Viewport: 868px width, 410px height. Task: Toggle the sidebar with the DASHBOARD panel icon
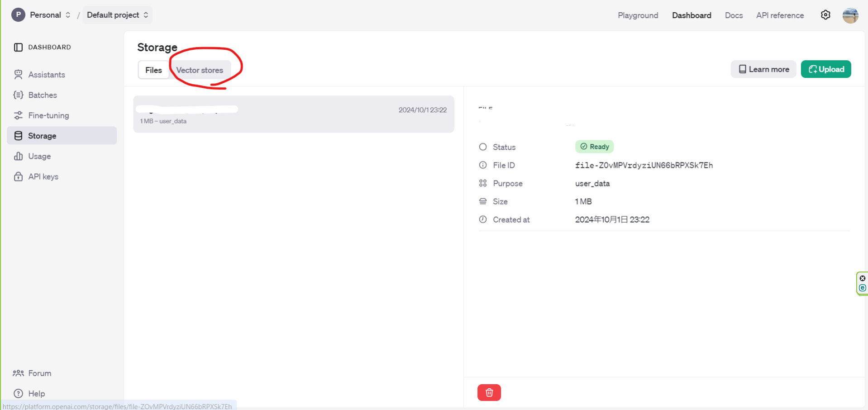point(18,47)
